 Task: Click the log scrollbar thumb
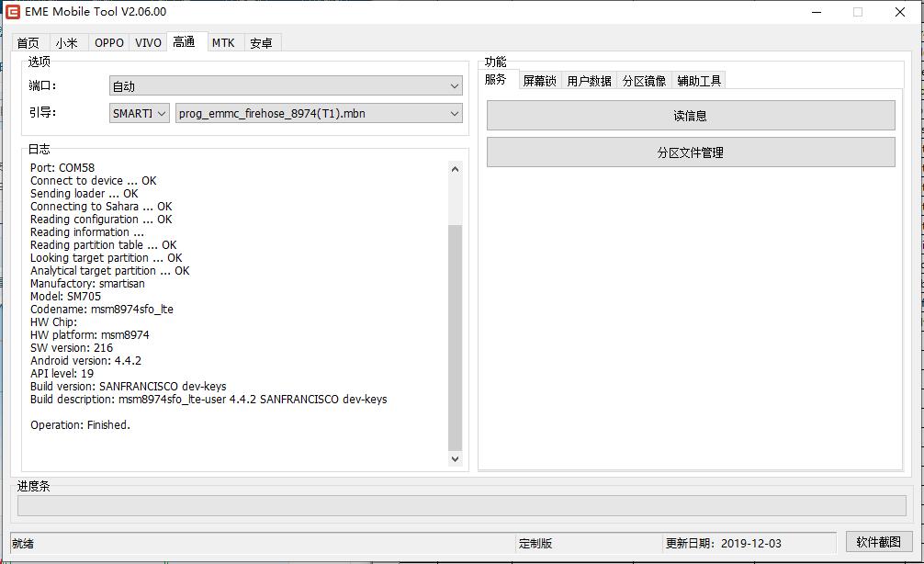click(455, 338)
